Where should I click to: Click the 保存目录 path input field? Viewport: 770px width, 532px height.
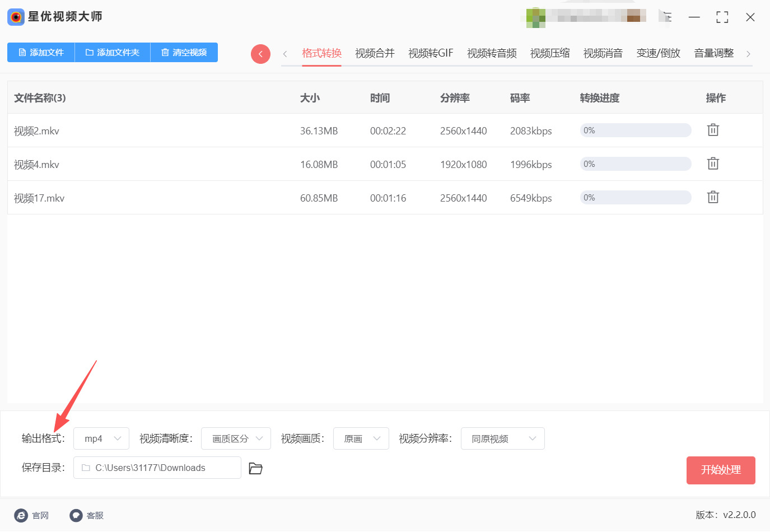[157, 468]
